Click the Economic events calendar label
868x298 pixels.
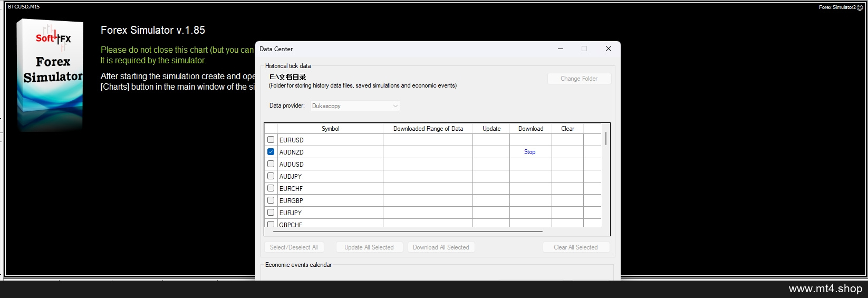click(298, 265)
